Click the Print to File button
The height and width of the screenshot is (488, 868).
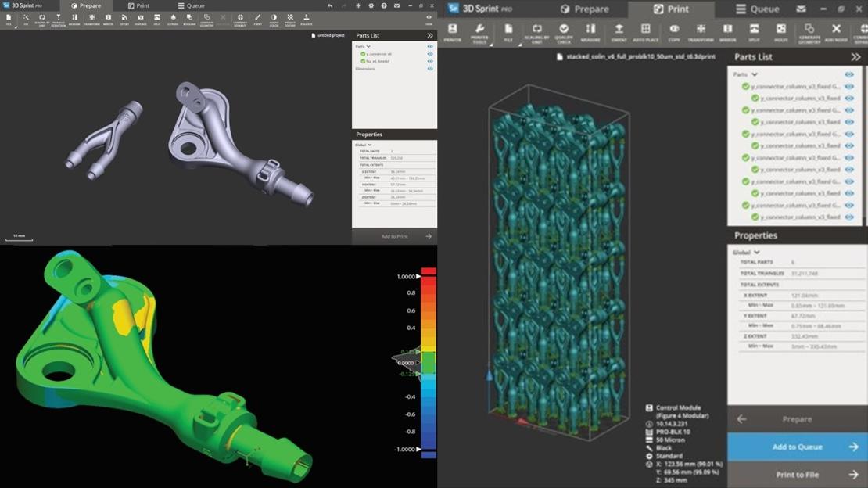click(797, 474)
